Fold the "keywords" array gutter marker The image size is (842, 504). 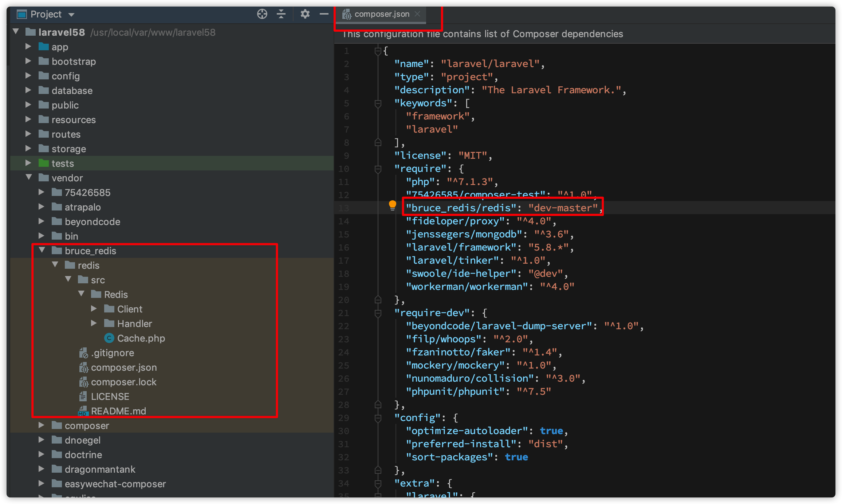pos(378,103)
